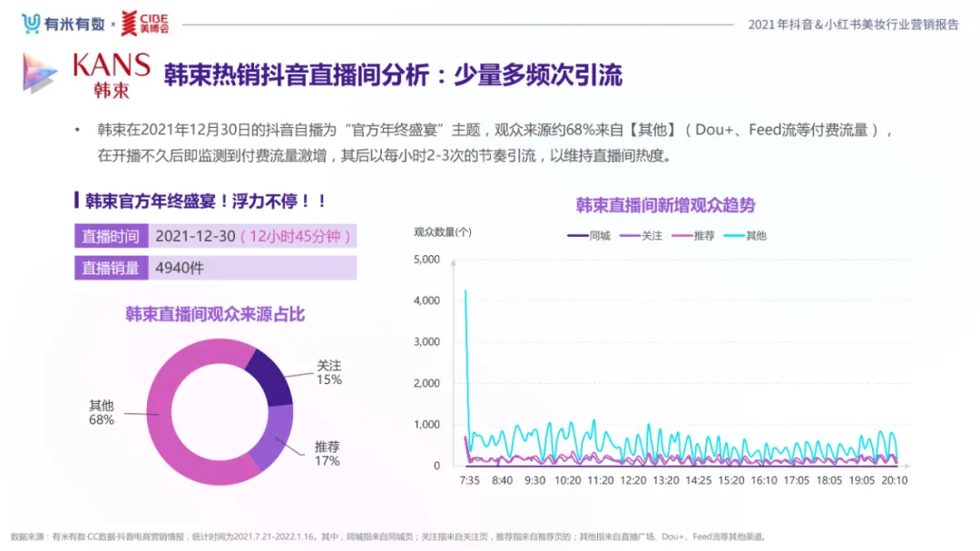Click the line chart title 韩束直播间新增观众趋势

pyautogui.click(x=666, y=205)
